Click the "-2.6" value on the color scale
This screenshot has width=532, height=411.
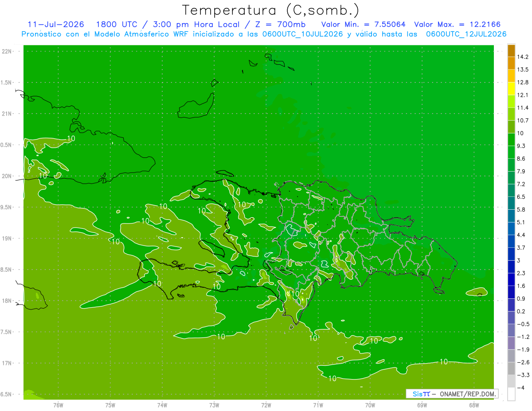523,362
